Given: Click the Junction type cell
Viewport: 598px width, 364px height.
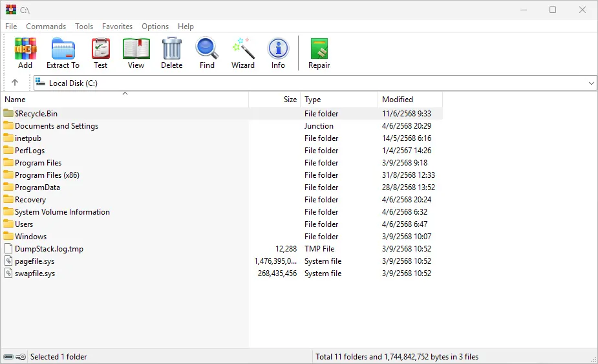Looking at the screenshot, I should [x=319, y=126].
